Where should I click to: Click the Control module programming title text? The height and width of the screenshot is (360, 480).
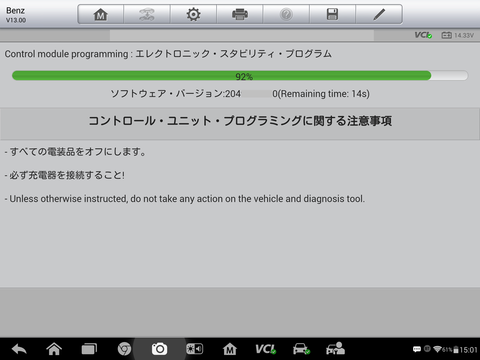click(168, 54)
